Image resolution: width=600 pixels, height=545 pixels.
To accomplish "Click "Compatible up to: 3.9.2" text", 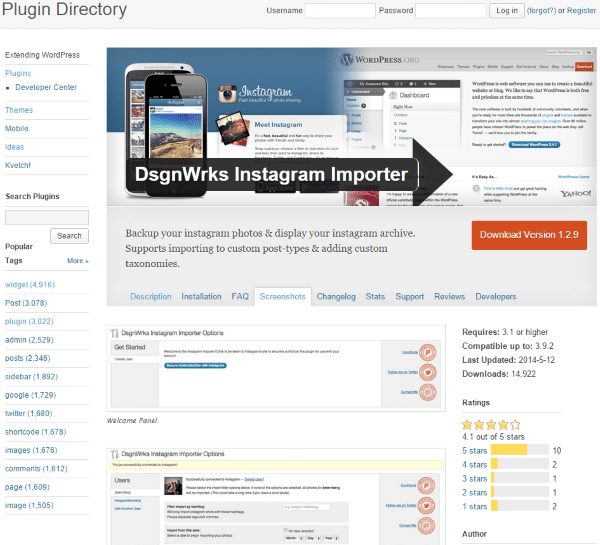I will [x=508, y=346].
